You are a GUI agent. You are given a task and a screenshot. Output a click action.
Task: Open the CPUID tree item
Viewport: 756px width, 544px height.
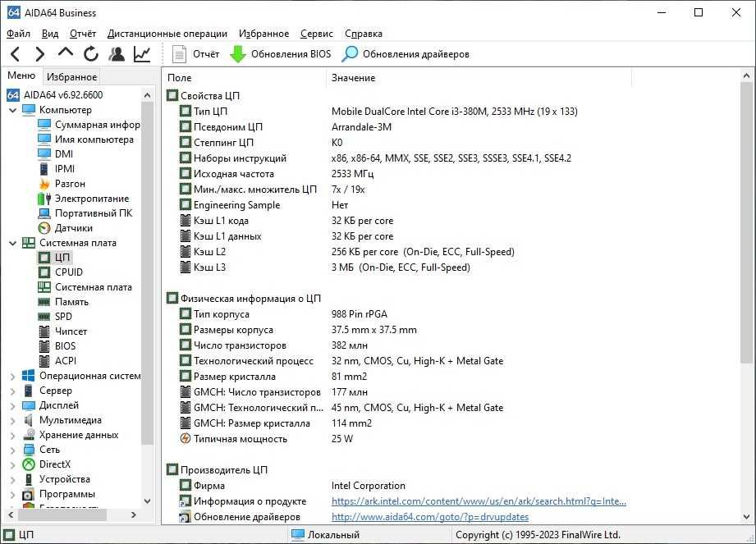[x=60, y=272]
